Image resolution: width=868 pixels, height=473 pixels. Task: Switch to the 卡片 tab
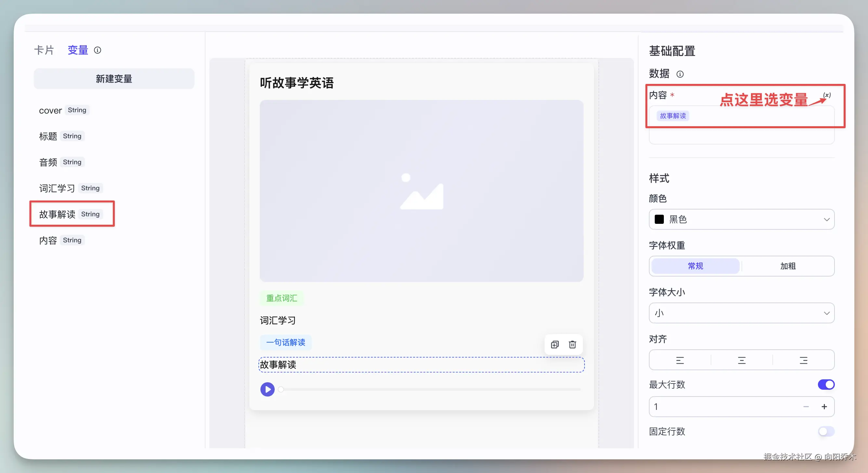[44, 50]
